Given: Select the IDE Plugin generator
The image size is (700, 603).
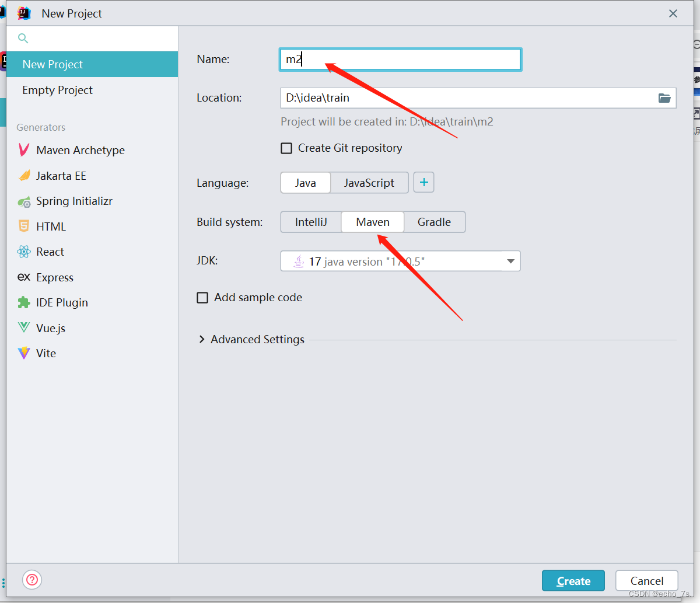Looking at the screenshot, I should point(62,302).
